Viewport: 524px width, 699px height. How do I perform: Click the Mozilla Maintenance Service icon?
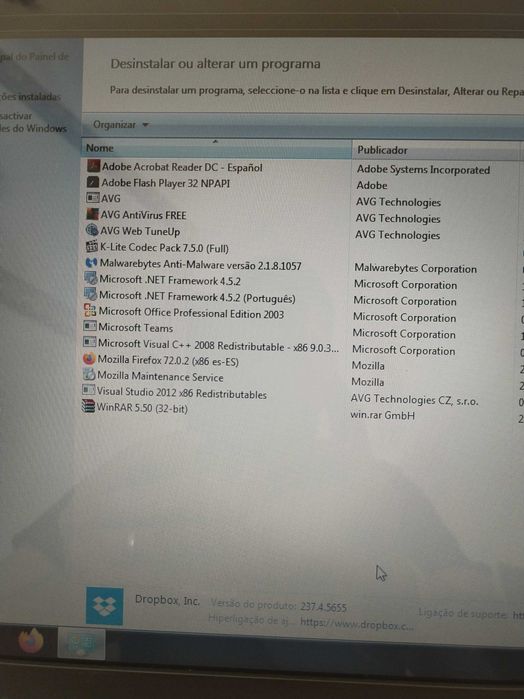click(x=89, y=374)
